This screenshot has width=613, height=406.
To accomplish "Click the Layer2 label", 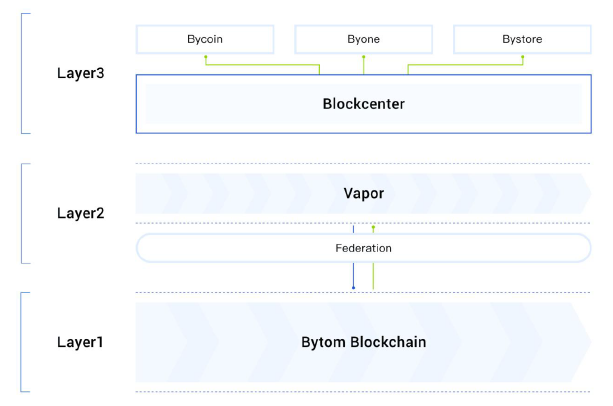I will (x=80, y=213).
